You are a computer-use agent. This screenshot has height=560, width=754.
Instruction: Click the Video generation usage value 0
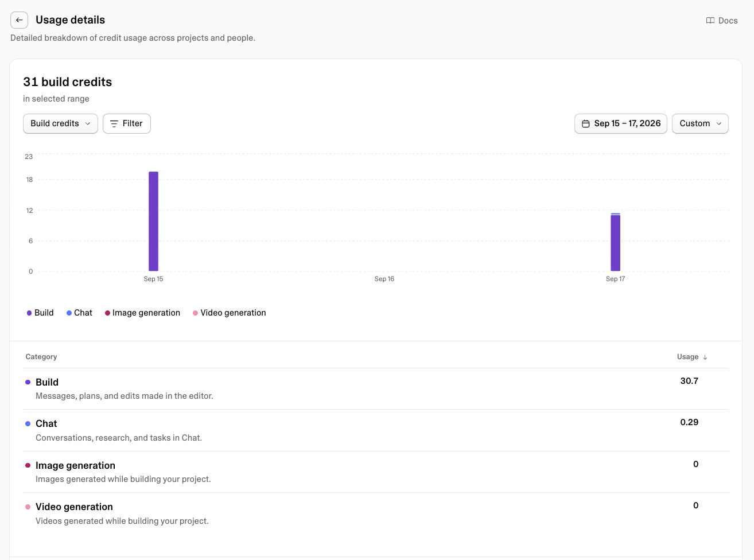tap(695, 505)
